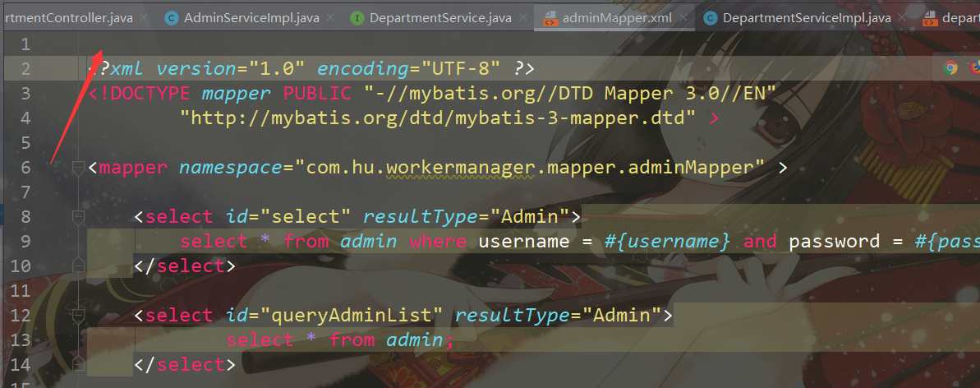This screenshot has height=388, width=980.
Task: Click the XML file icon on adminMapper.xml tab
Action: point(550,18)
